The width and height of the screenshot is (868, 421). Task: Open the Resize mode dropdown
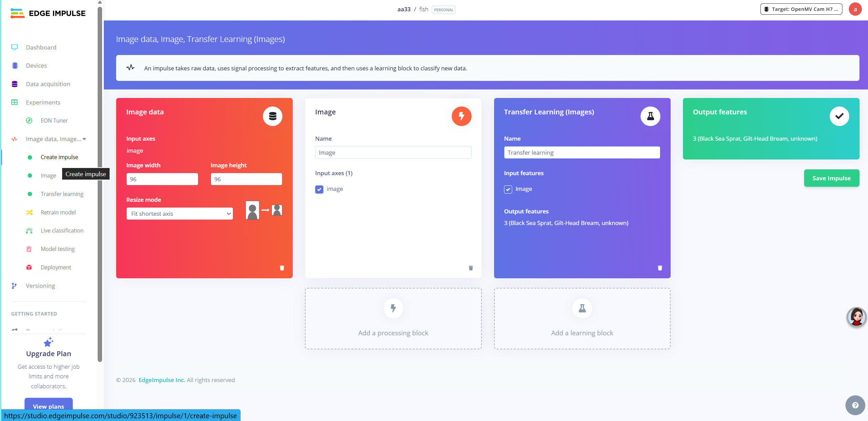(x=180, y=214)
